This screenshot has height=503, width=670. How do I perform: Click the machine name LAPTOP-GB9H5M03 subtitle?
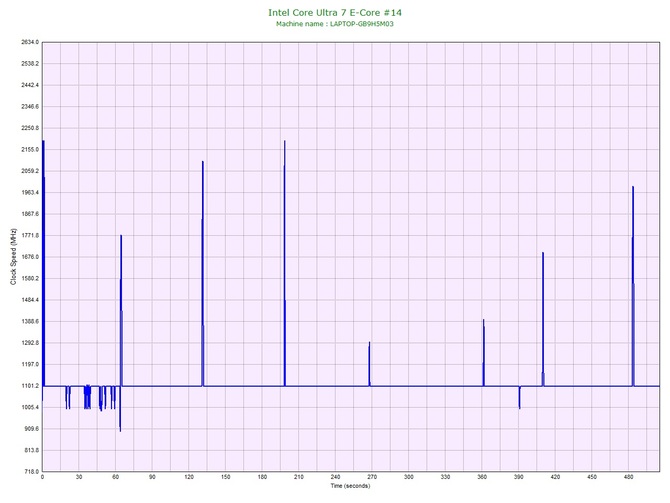[x=335, y=24]
